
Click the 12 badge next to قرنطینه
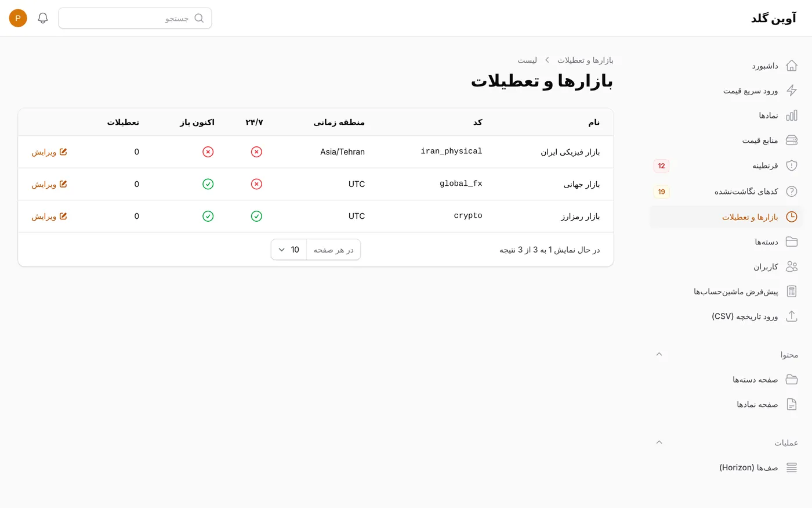tap(661, 165)
